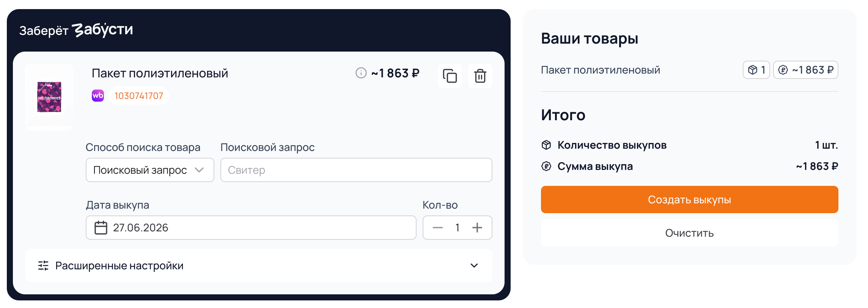Screen dimensions: 868x308
Task: Click the sliders icon in advanced settings
Action: point(43,266)
